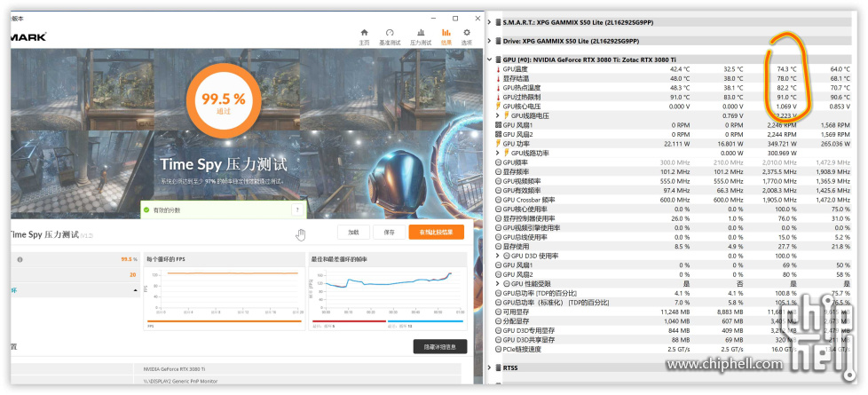Expand the RTSS sensor group
The image size is (868, 395).
pos(490,367)
